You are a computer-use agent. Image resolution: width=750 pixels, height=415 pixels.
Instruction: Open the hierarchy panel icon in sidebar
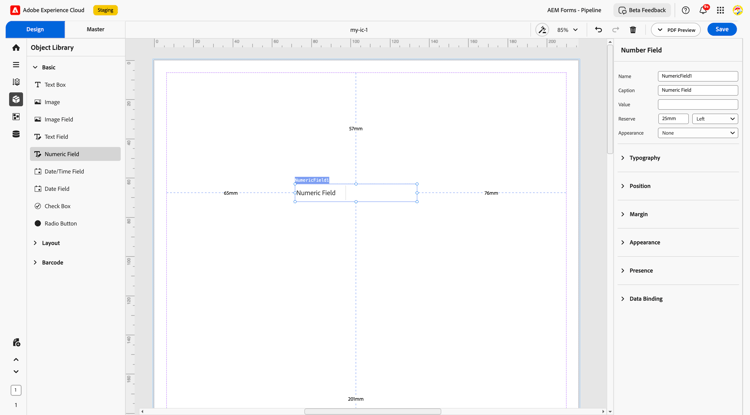tap(16, 82)
